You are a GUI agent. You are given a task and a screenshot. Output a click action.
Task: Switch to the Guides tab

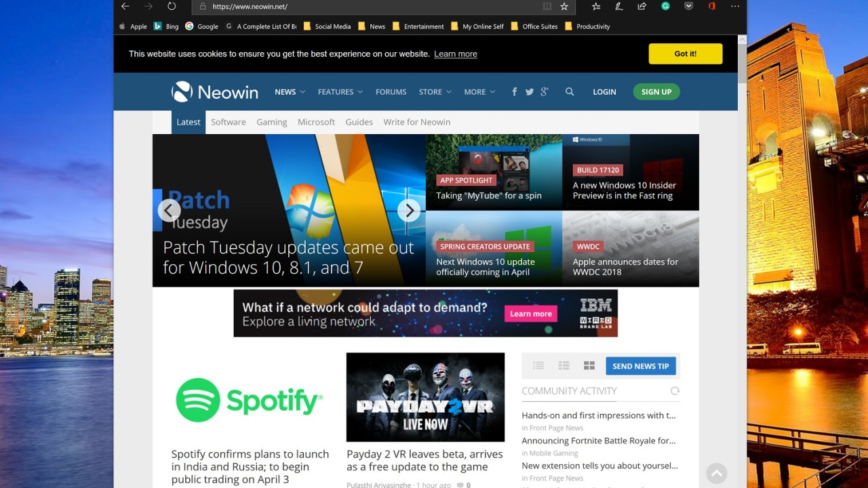(x=359, y=122)
